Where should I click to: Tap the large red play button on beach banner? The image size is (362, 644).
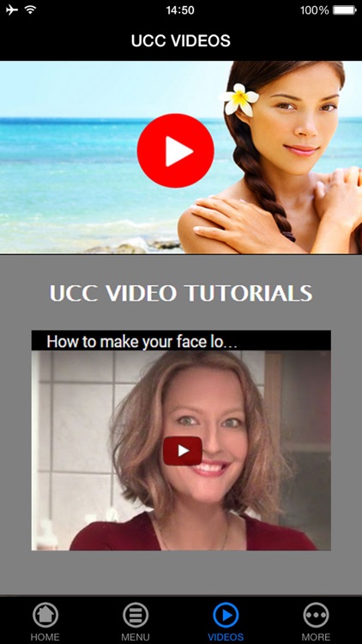(x=175, y=151)
